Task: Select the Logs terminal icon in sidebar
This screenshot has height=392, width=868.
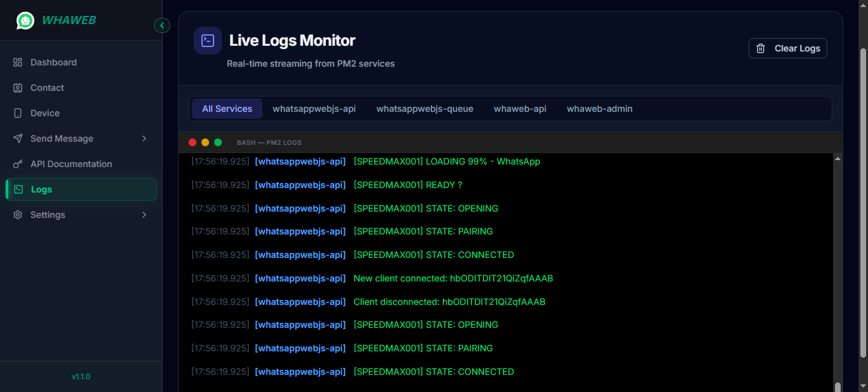Action: coord(17,189)
